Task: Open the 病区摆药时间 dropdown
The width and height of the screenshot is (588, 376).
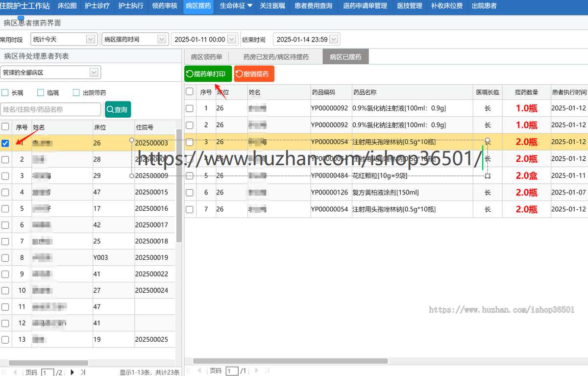Action: 162,39
